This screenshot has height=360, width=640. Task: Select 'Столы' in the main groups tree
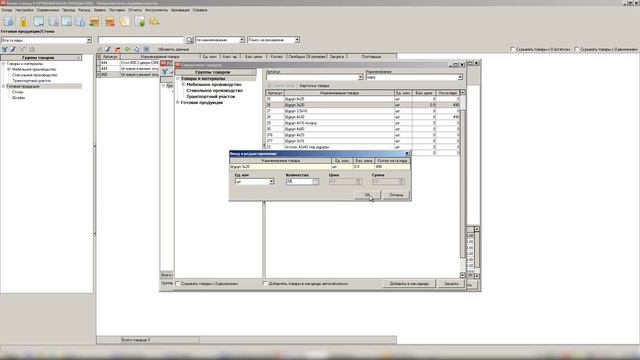pos(18,92)
